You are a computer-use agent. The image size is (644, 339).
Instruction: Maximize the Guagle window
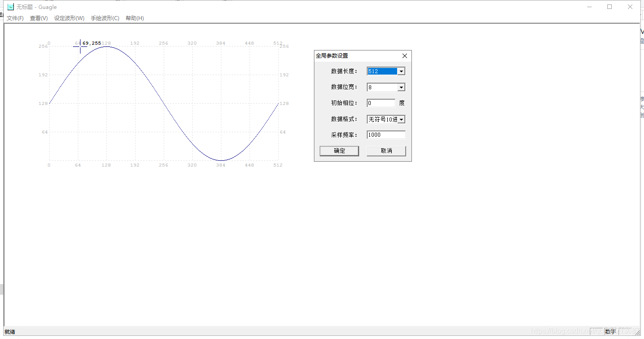(610, 7)
